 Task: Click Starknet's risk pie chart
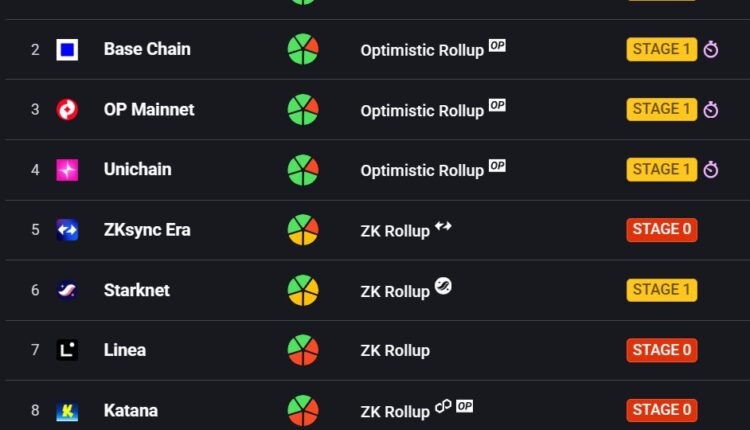coord(303,290)
